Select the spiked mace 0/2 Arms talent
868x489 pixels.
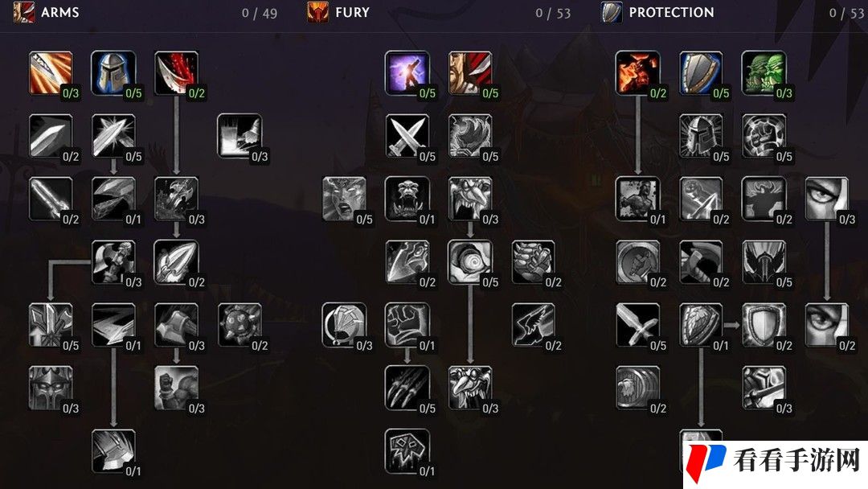coord(240,325)
